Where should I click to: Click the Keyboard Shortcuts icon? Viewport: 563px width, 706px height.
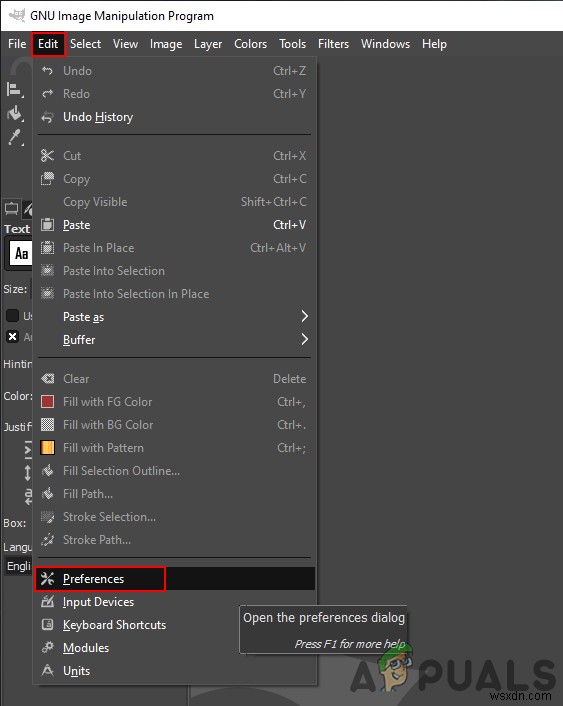(x=47, y=625)
